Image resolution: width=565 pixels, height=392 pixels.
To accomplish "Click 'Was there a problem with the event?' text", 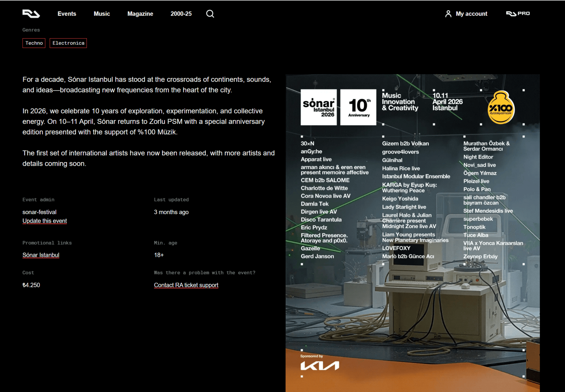I will [205, 273].
